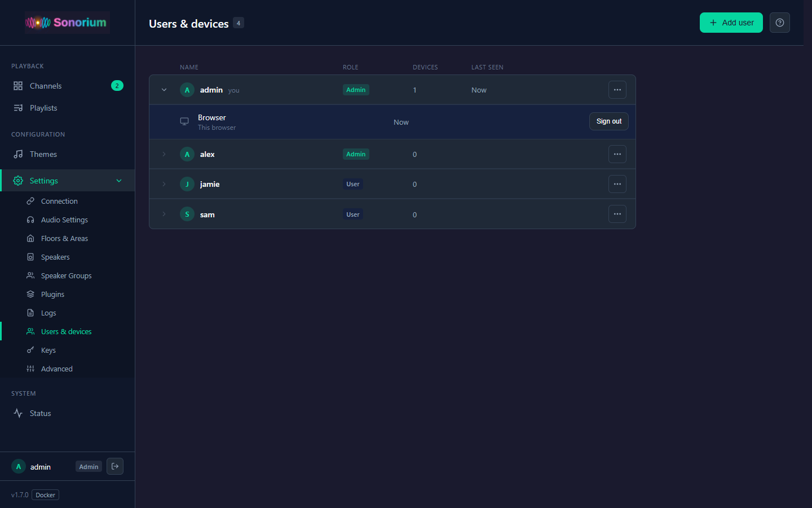Open Advanced settings

tap(68, 369)
